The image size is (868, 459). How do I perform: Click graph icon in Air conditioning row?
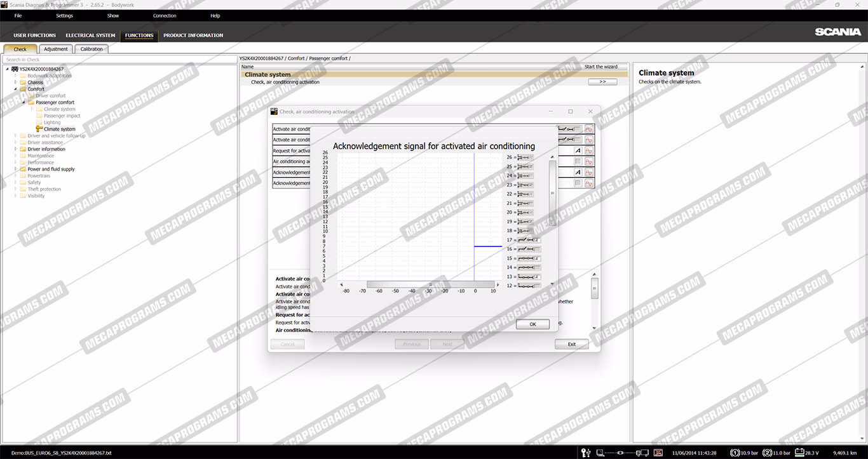pos(589,161)
